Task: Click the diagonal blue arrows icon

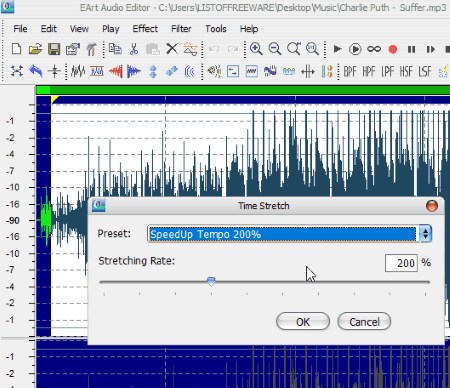Action: click(172, 71)
